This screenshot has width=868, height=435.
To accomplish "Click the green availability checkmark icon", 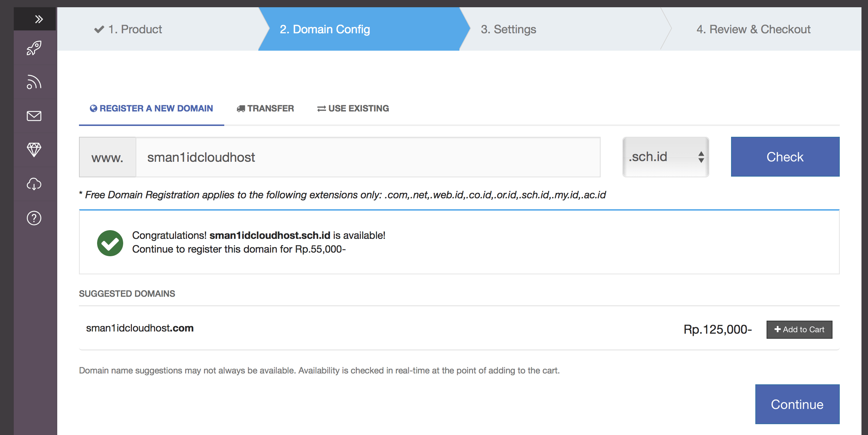I will coord(110,243).
